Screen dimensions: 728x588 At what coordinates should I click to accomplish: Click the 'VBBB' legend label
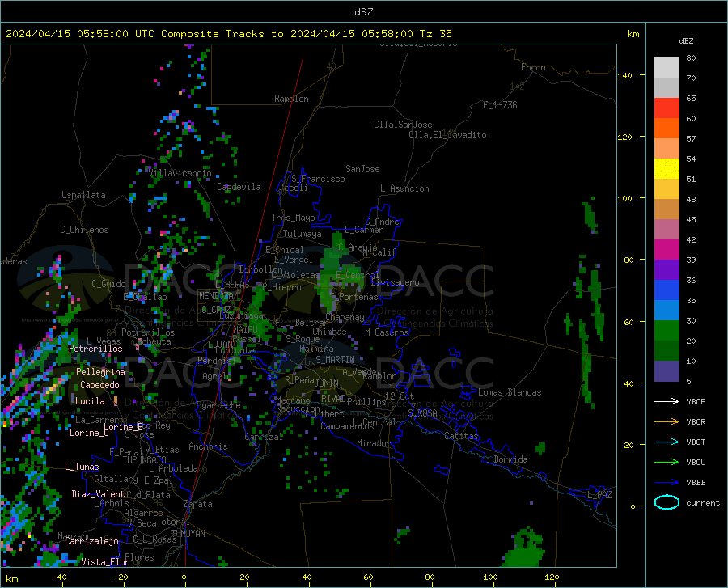696,482
